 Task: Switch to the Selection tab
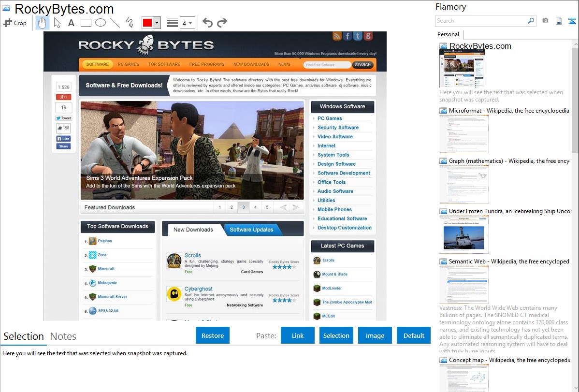coord(23,336)
